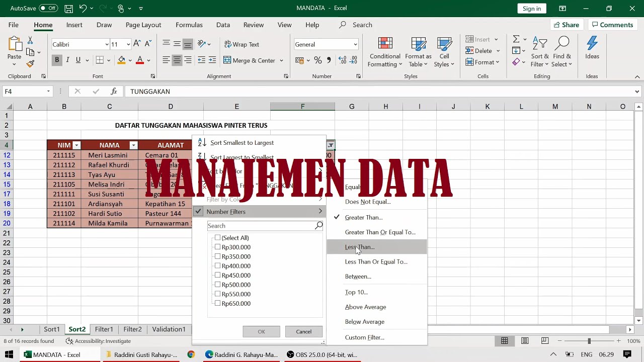Open the File tab
The height and width of the screenshot is (362, 644).
14,25
